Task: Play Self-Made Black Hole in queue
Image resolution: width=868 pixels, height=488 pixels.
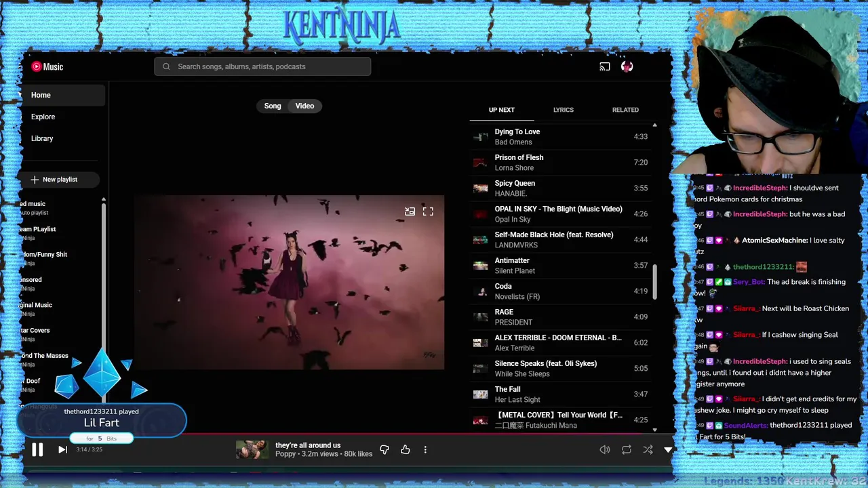Action: 560,240
